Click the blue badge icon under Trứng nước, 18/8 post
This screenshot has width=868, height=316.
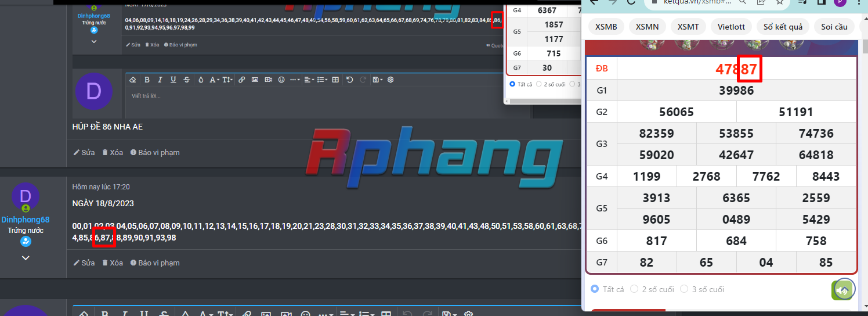click(x=26, y=241)
